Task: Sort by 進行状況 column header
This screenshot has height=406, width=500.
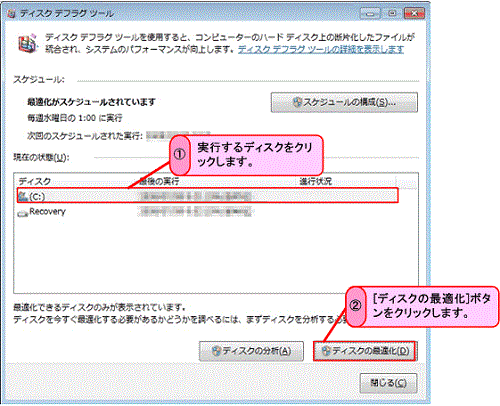Action: point(315,181)
